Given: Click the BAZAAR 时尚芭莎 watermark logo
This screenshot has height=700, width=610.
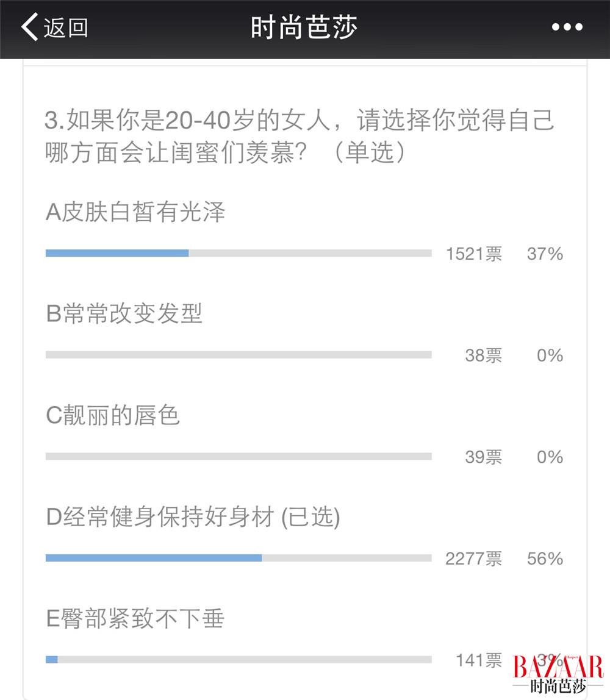Looking at the screenshot, I should [x=558, y=674].
